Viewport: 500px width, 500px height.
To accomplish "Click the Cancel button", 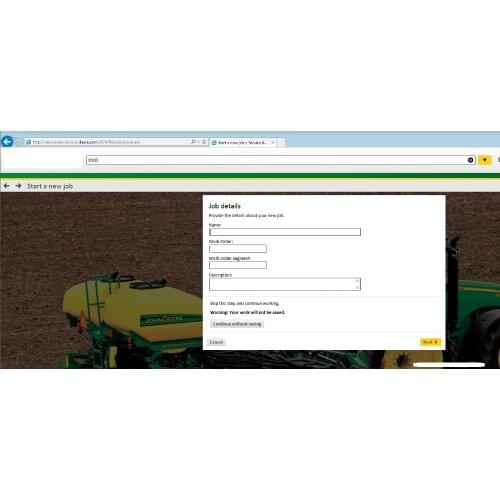I will [x=216, y=342].
